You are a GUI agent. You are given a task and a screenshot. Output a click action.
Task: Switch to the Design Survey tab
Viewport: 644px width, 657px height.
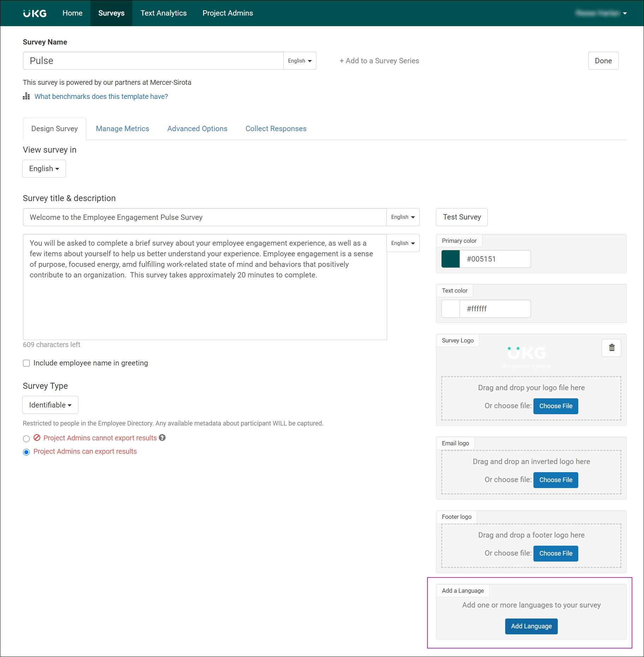[54, 129]
